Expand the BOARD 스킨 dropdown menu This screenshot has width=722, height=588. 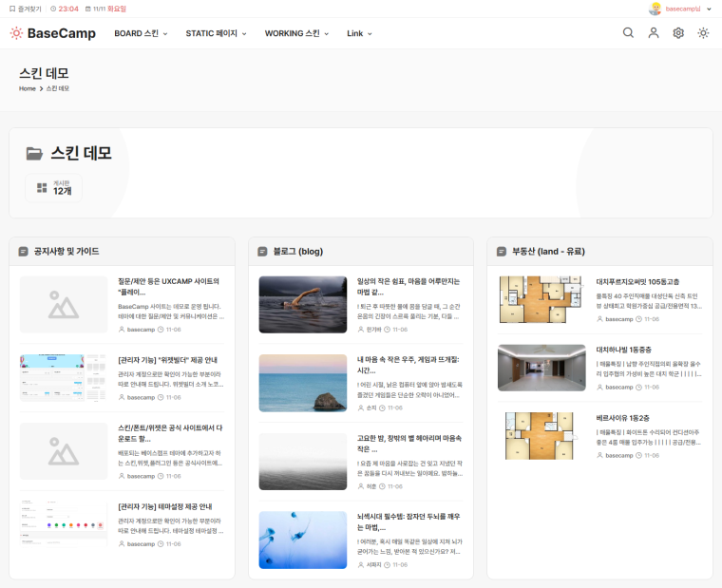click(141, 33)
